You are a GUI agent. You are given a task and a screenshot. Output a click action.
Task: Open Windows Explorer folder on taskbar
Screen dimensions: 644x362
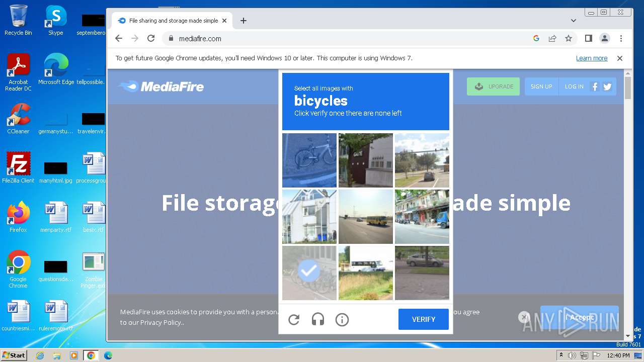click(x=57, y=355)
